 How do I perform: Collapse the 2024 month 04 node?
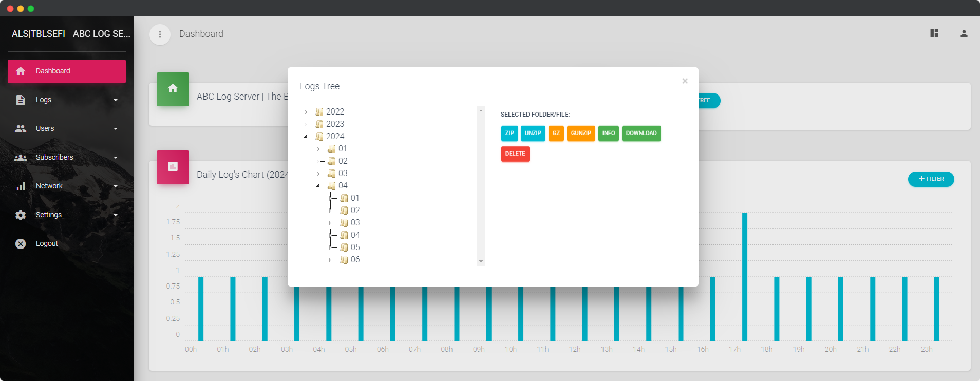318,185
